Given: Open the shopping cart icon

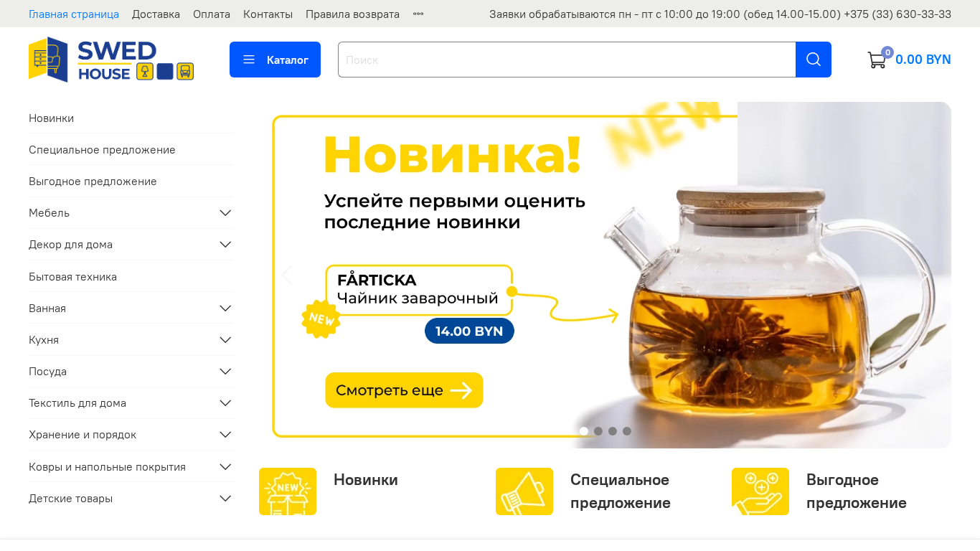Looking at the screenshot, I should (x=877, y=60).
